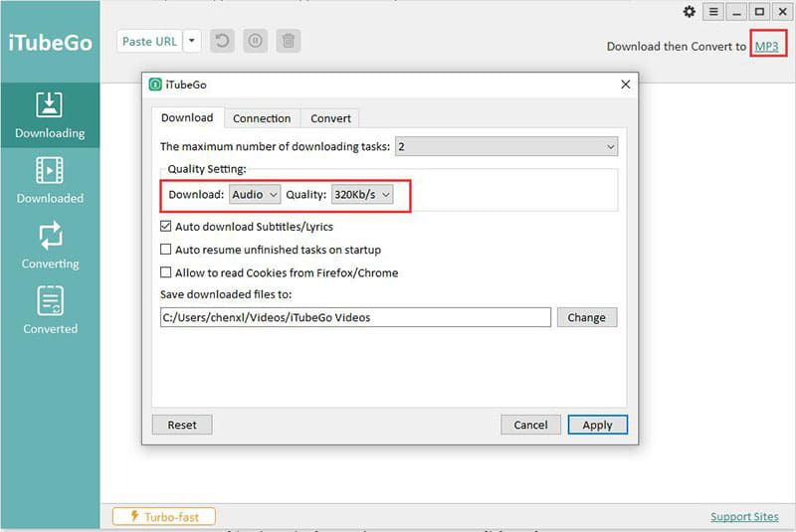Switch to the Connection tab
Viewport: 796px width, 532px height.
[262, 118]
